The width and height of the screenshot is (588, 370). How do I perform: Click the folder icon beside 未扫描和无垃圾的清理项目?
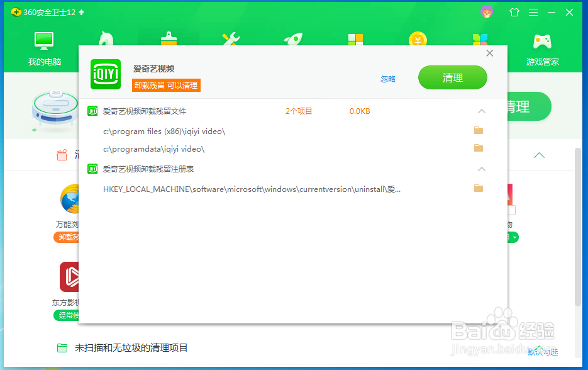click(x=62, y=348)
